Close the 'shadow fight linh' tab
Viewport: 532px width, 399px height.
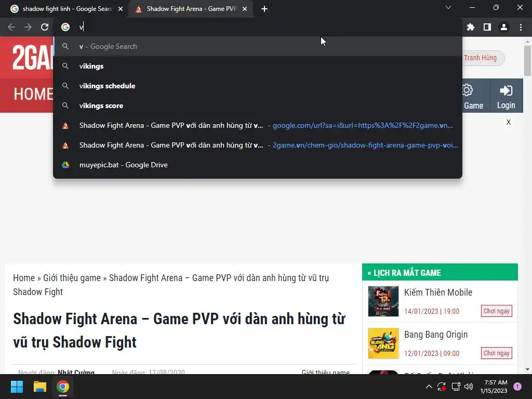(121, 9)
